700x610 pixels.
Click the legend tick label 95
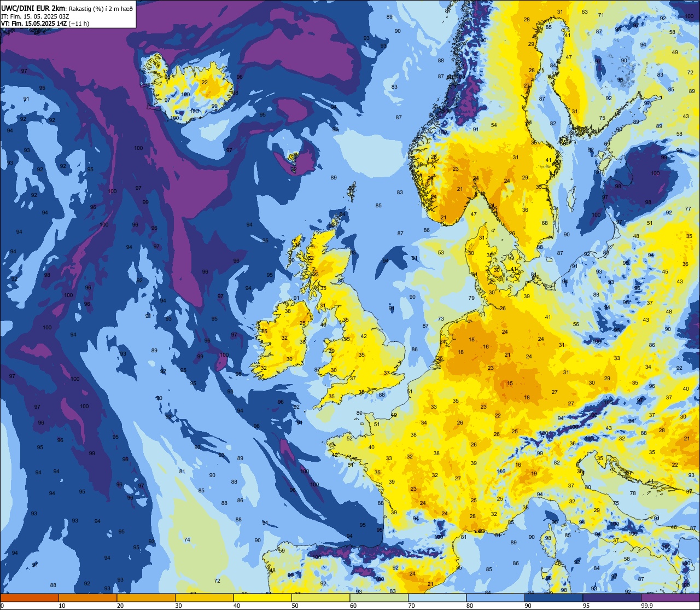[586, 606]
